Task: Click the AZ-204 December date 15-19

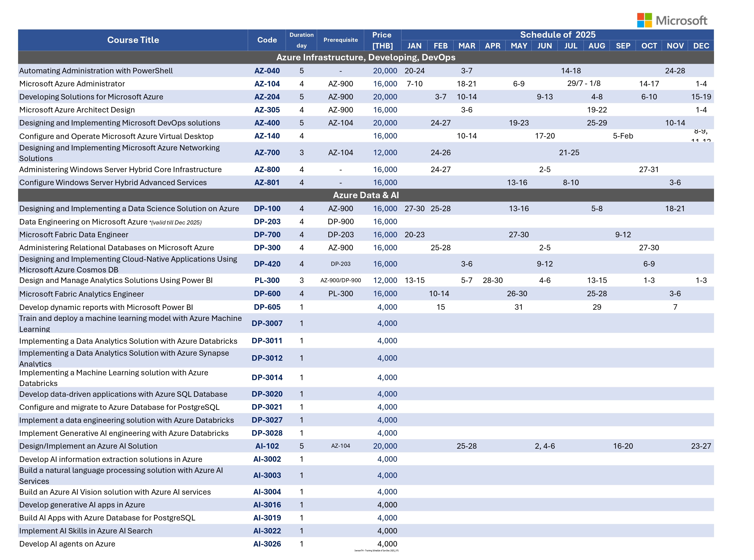Action: click(x=701, y=97)
